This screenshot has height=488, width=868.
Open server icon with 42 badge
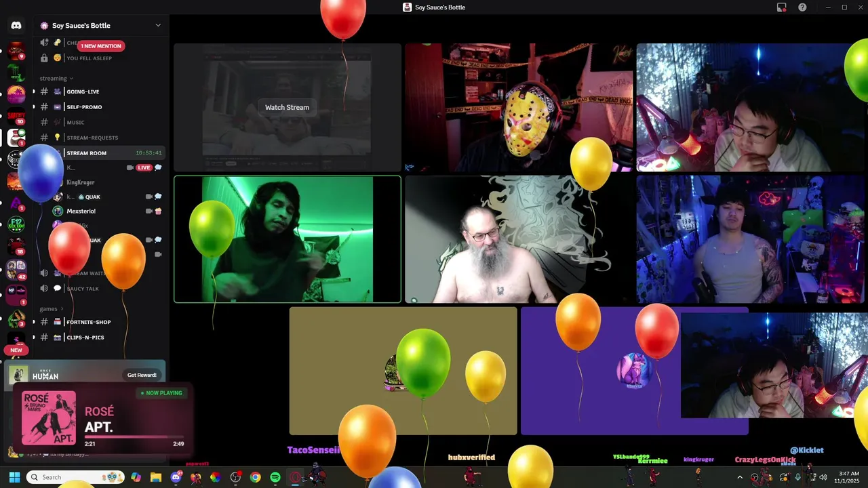16,269
